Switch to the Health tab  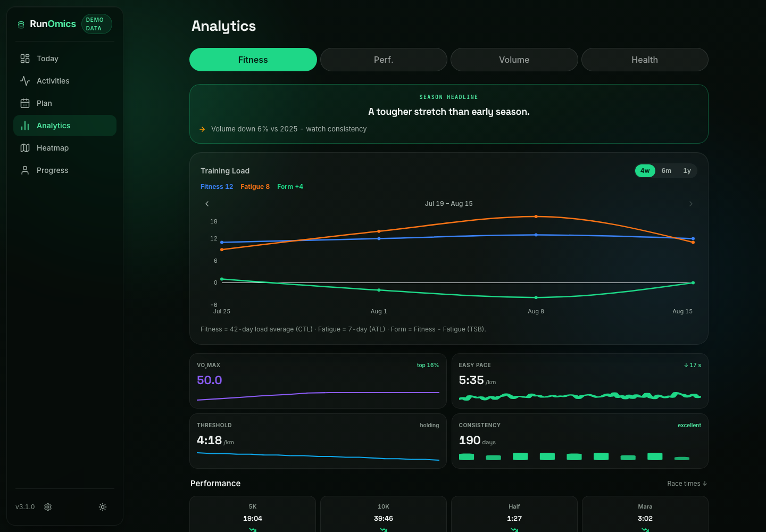[x=645, y=60]
